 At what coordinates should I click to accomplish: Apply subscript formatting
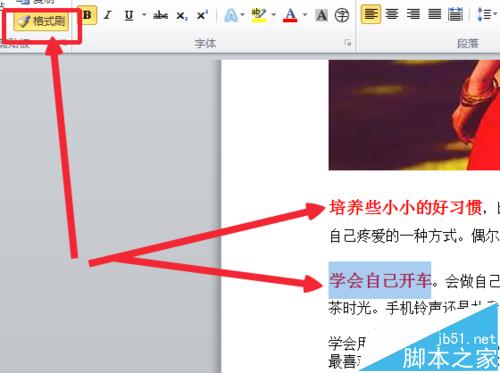182,15
